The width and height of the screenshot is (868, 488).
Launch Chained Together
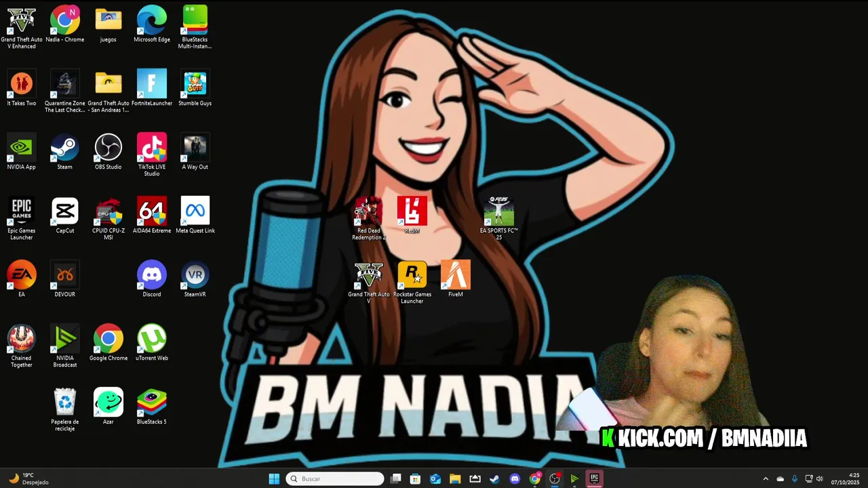tap(22, 346)
